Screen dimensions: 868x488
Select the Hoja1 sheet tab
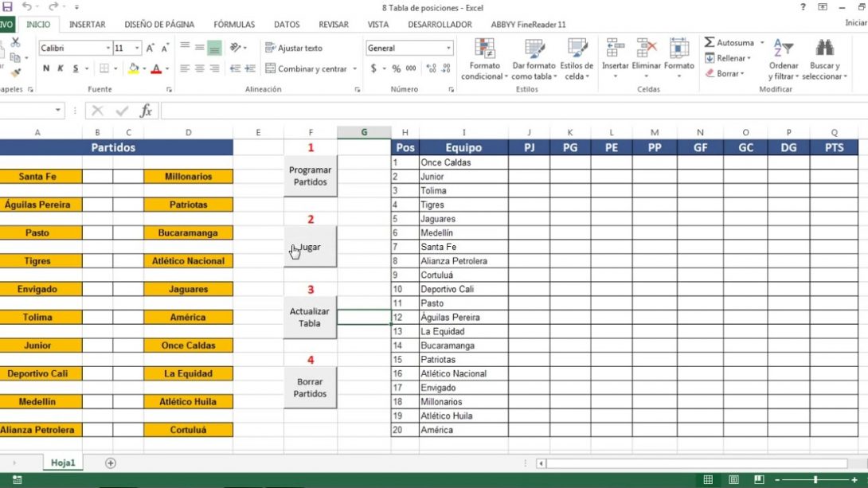tap(62, 462)
